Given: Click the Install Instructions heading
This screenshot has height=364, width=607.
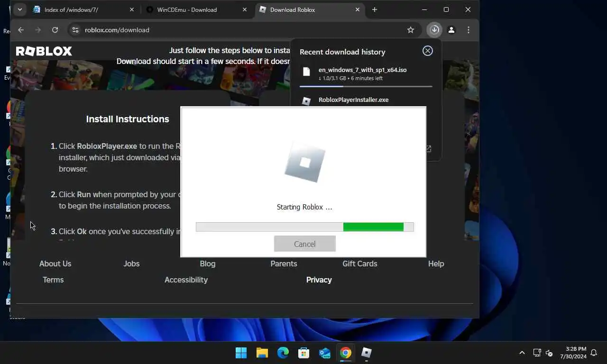Looking at the screenshot, I should click(x=128, y=119).
